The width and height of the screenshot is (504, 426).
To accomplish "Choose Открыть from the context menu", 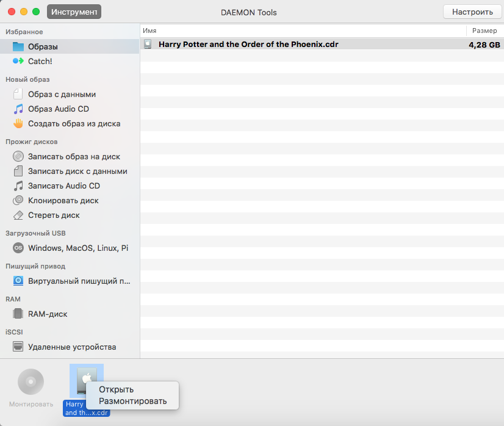I will [132, 389].
